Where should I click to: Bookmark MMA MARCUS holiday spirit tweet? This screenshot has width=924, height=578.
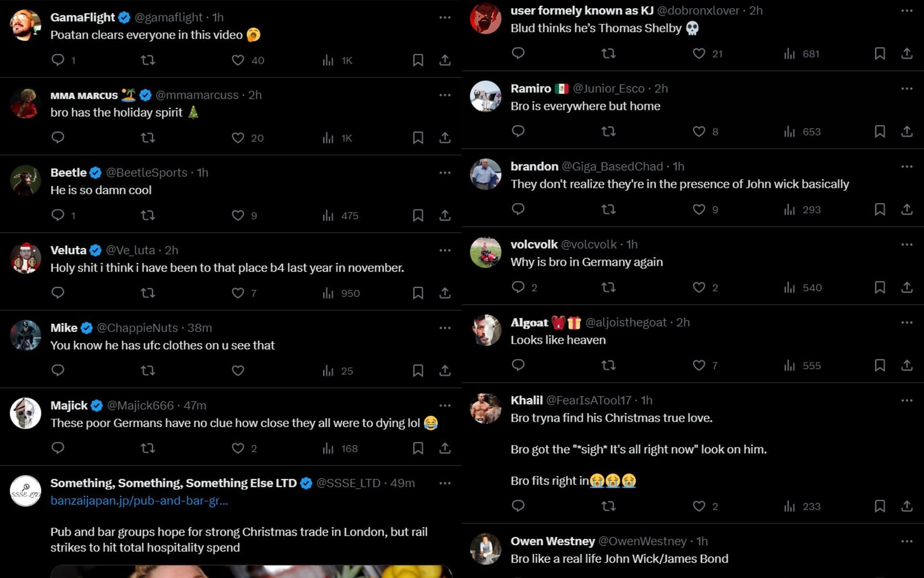(418, 138)
